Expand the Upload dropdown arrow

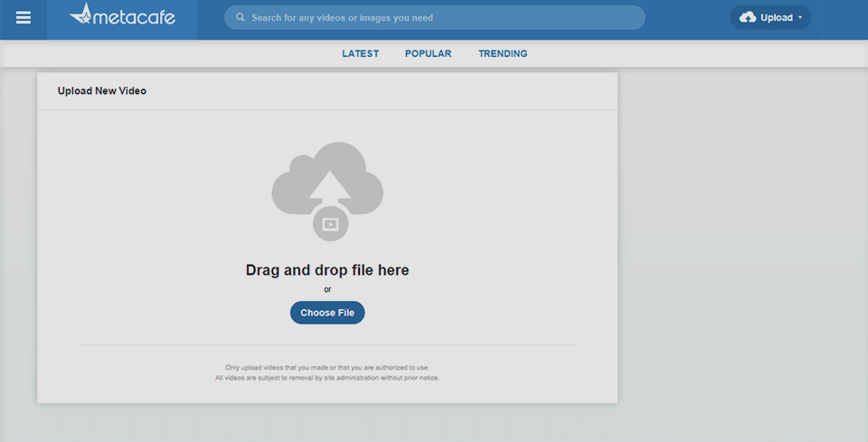pyautogui.click(x=800, y=17)
